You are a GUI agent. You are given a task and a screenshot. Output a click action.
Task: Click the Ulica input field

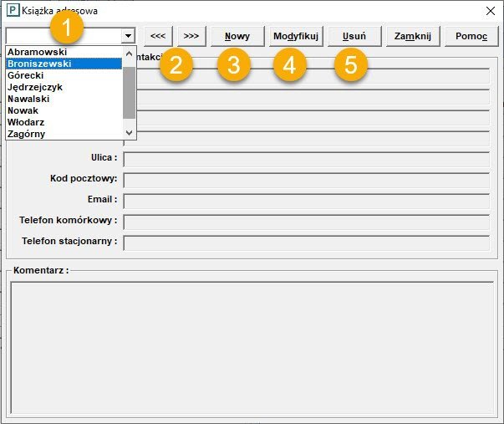coord(306,159)
